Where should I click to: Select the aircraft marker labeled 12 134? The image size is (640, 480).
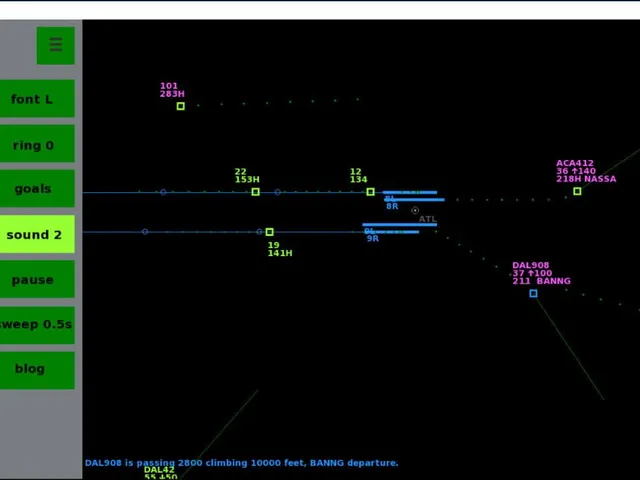370,192
